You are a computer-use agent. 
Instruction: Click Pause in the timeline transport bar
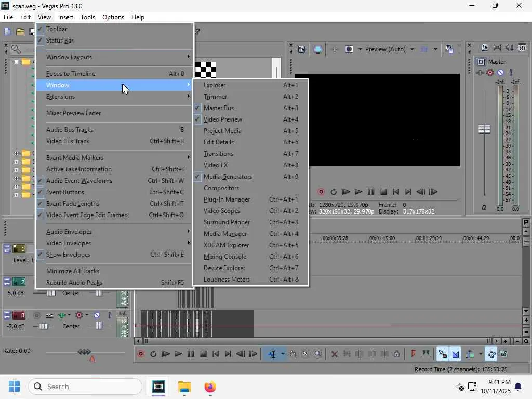pos(191,354)
